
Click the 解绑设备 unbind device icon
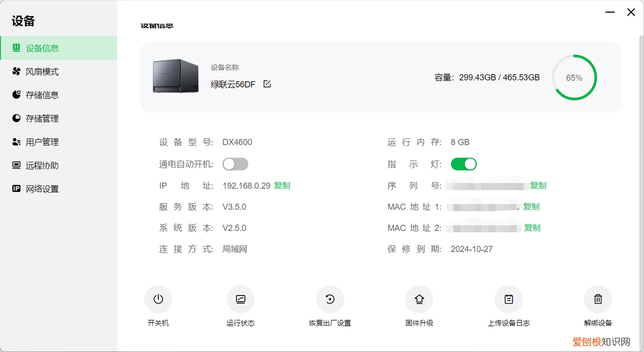click(598, 299)
